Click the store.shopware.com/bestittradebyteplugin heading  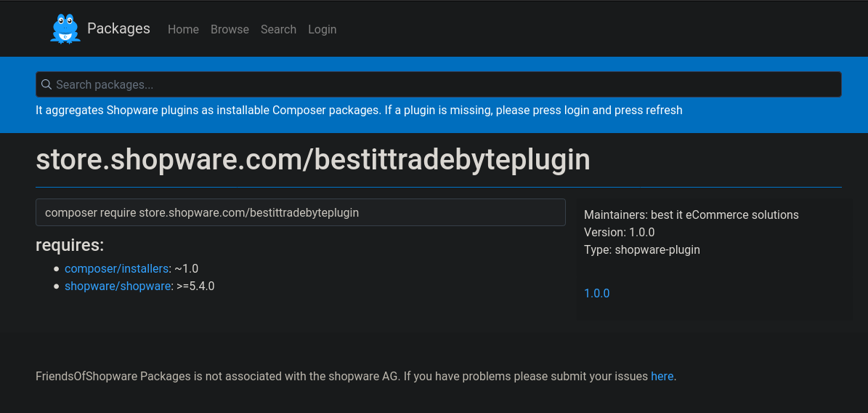click(313, 160)
